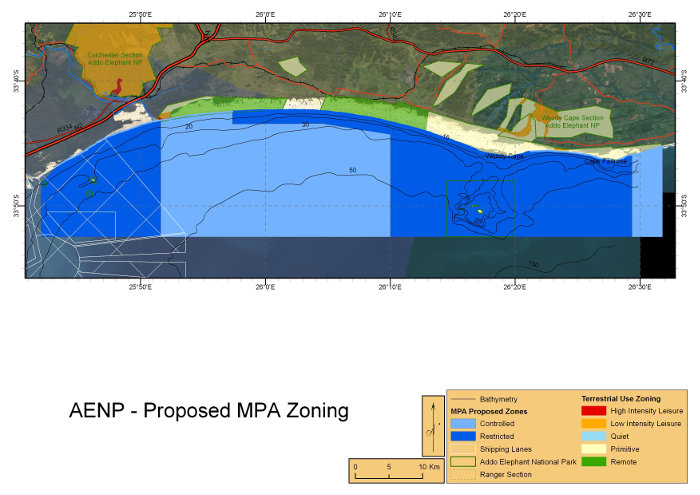
Task: Click the 'R334 N2' road label
Action: coord(70,128)
